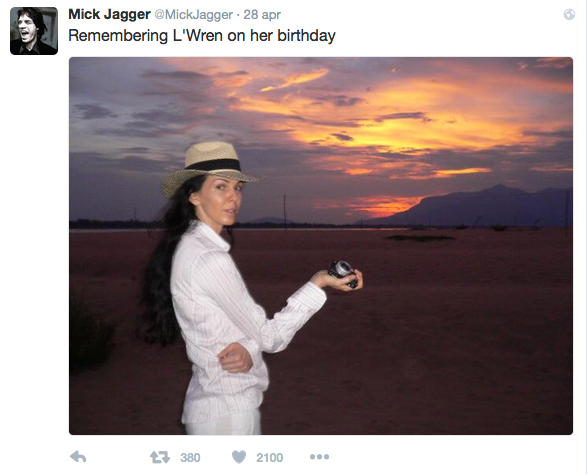Click the camera held in the photo
This screenshot has width=587, height=474.
click(x=343, y=274)
